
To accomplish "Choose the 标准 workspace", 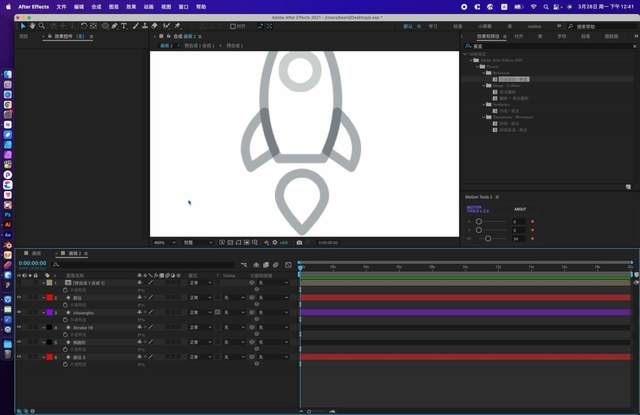I will click(458, 26).
